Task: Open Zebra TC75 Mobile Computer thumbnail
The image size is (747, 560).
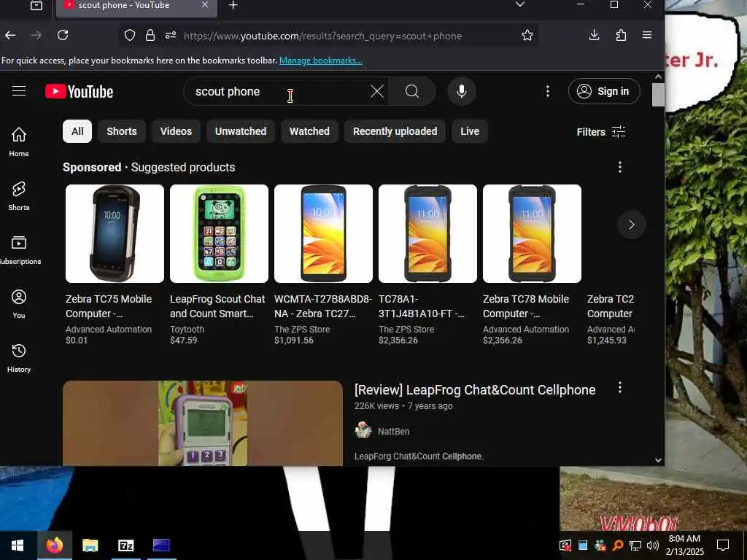Action: 115,234
